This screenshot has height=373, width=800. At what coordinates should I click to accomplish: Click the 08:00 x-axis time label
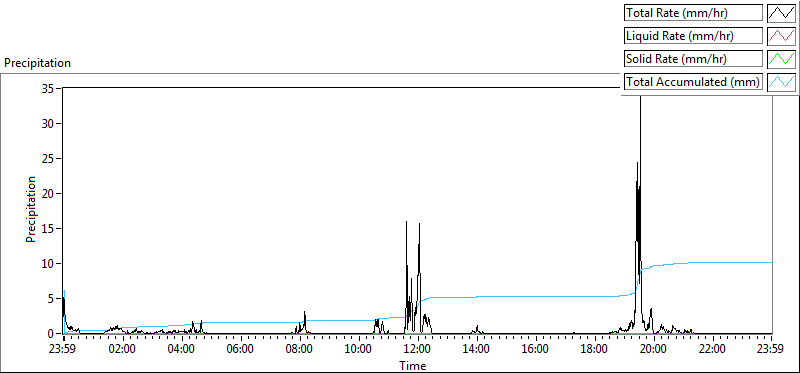[300, 350]
